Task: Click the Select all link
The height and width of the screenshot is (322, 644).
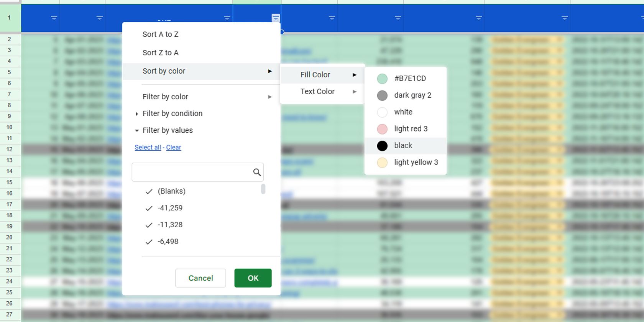Action: pyautogui.click(x=148, y=147)
